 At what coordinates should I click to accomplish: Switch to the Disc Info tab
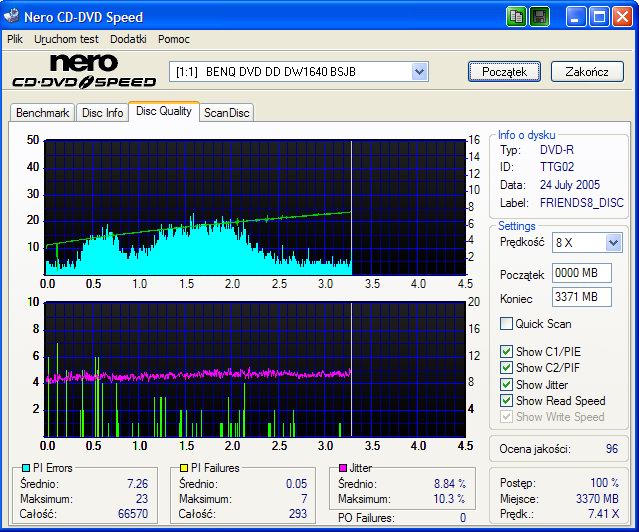(102, 113)
